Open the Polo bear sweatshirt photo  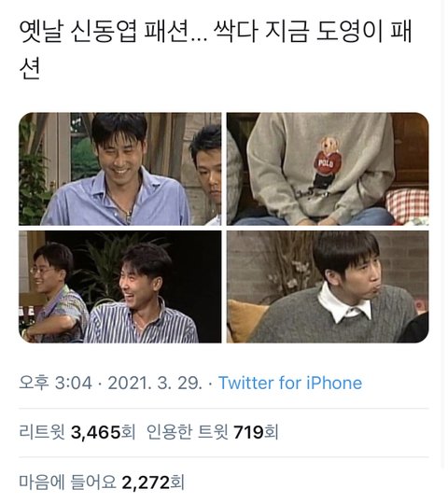pos(328,169)
